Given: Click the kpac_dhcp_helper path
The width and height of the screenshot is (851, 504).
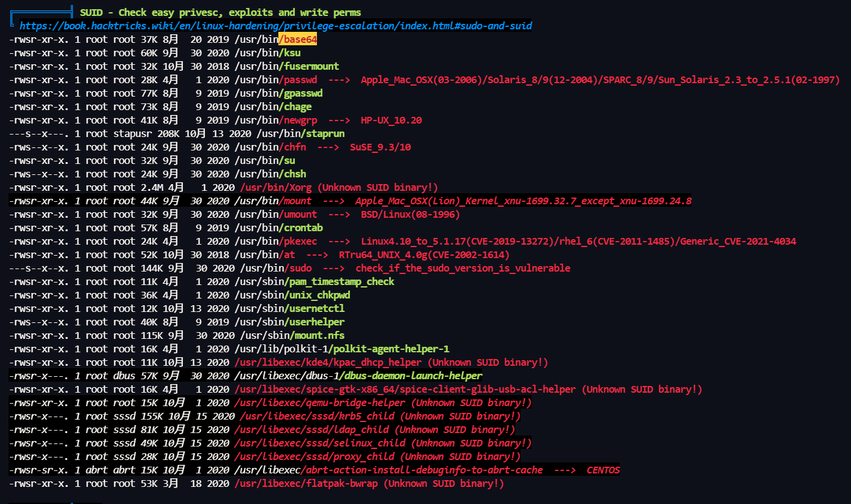Looking at the screenshot, I should 318,362.
